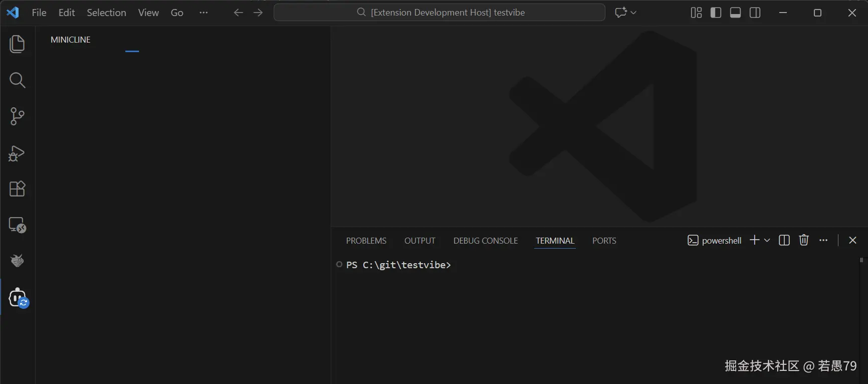This screenshot has height=384, width=868.
Task: Open Customize Layout control
Action: point(696,13)
